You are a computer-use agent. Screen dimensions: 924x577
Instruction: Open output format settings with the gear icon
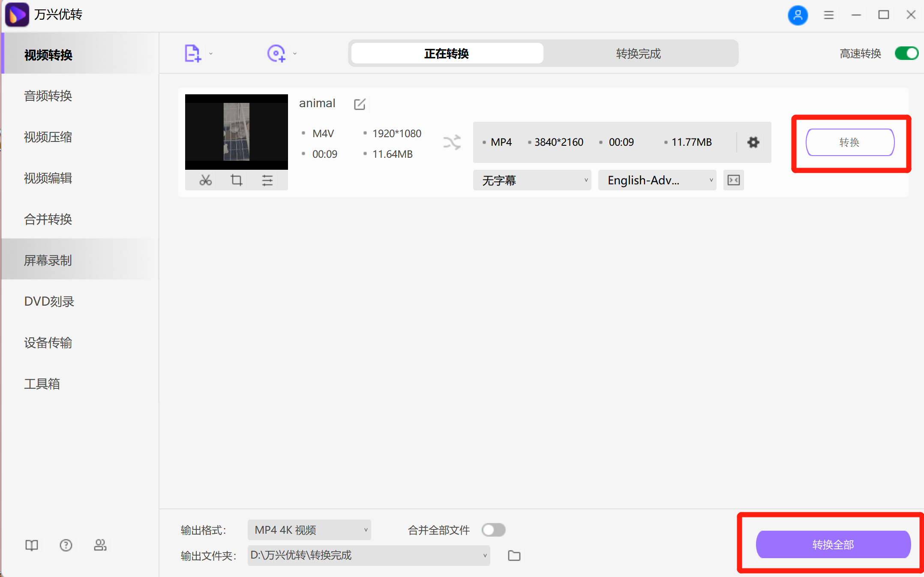[753, 142]
